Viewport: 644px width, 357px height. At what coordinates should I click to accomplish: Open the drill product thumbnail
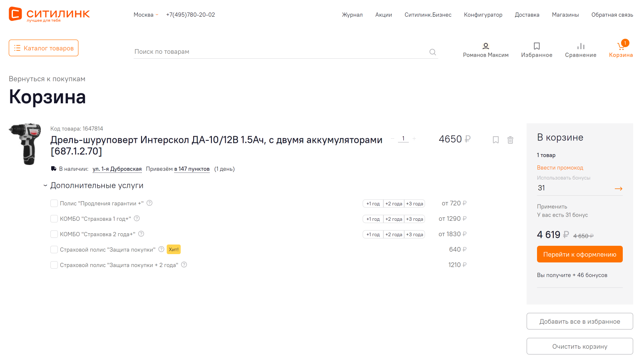coord(25,144)
